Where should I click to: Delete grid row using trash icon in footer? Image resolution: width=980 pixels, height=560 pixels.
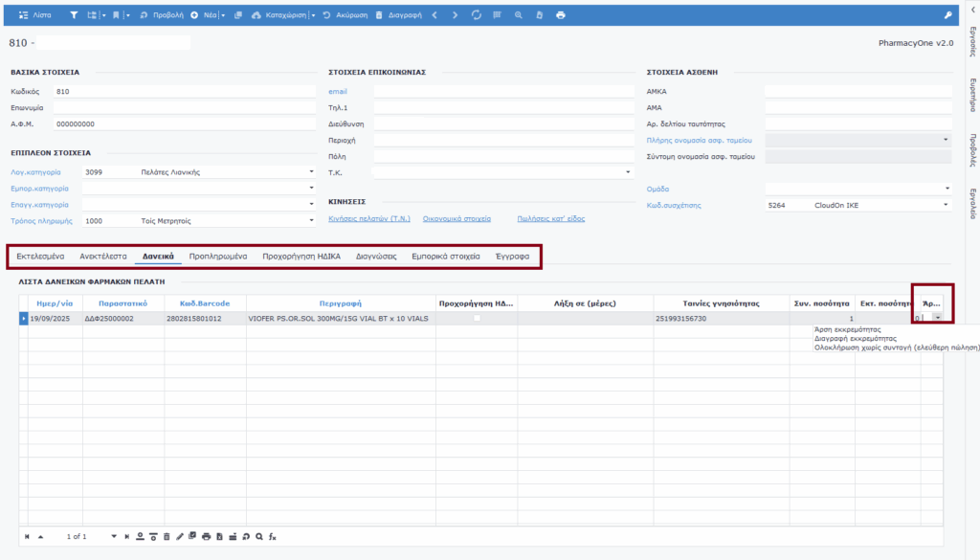167,536
